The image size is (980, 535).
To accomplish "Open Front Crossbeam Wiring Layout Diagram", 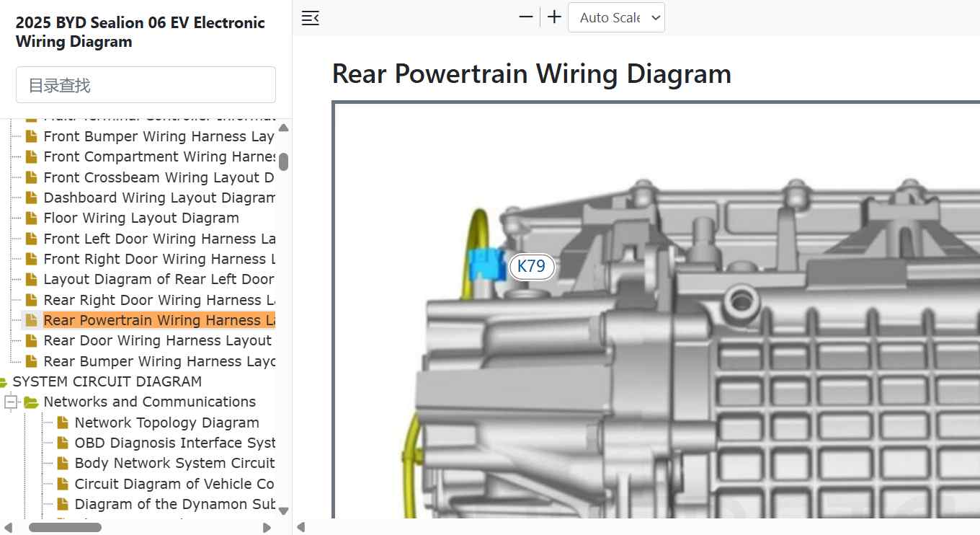I will (x=159, y=177).
